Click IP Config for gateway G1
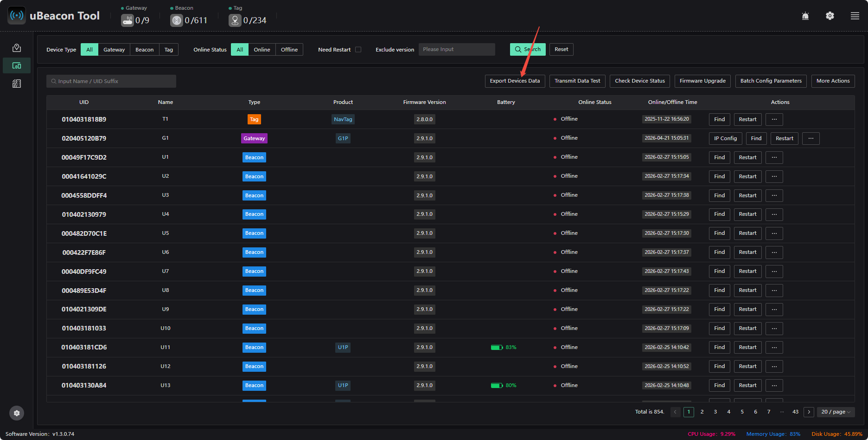Screen dimensions: 868x440 point(726,138)
